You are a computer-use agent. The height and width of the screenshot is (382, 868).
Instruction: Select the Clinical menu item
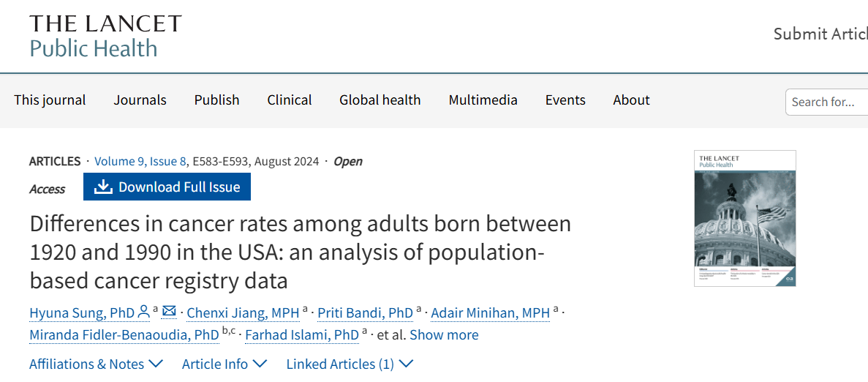pos(290,100)
